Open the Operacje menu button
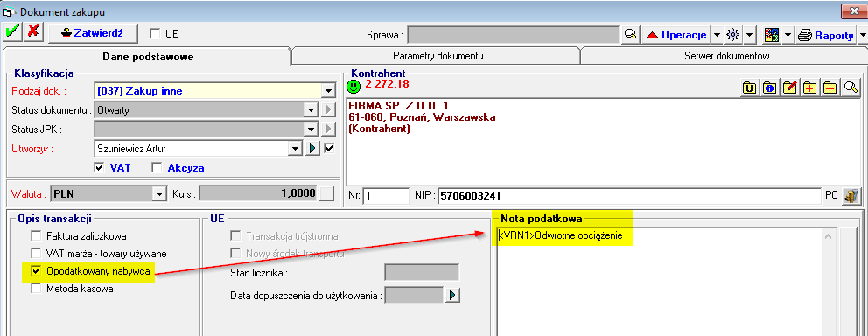Screen dimensions: 868x336 tap(675, 35)
